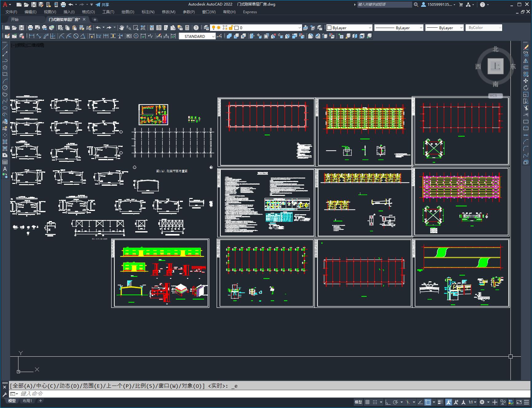Viewport: 532px width, 408px height.
Task: Add new drawing tab with plus button
Action: click(x=95, y=19)
